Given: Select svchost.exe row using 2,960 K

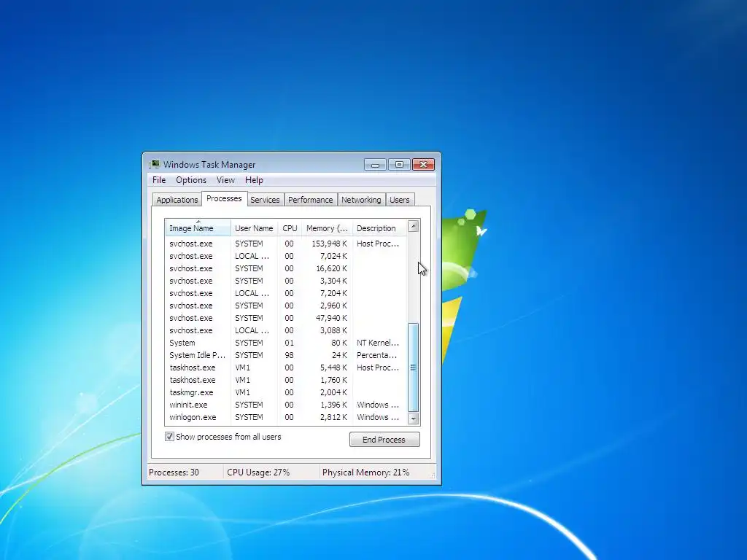Looking at the screenshot, I should click(286, 306).
